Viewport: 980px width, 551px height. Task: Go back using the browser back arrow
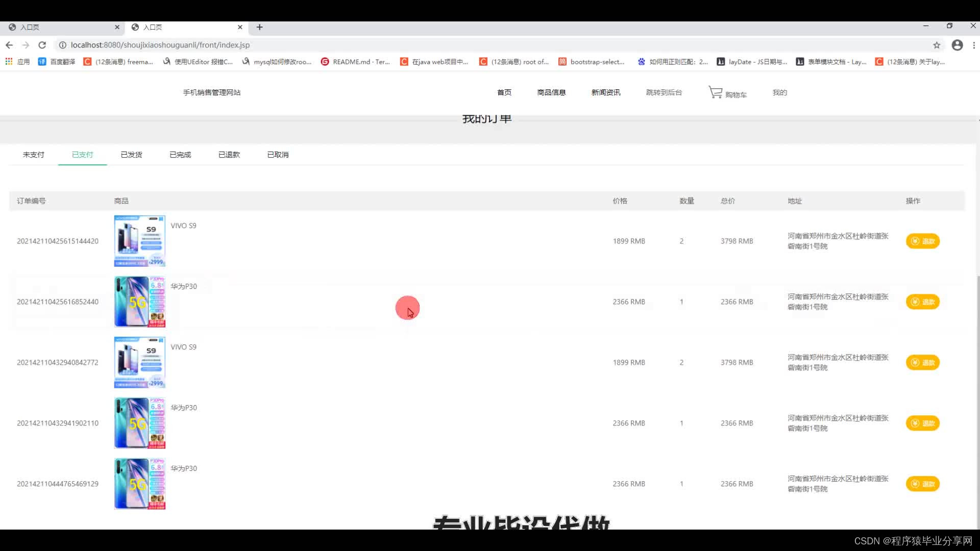pyautogui.click(x=9, y=45)
